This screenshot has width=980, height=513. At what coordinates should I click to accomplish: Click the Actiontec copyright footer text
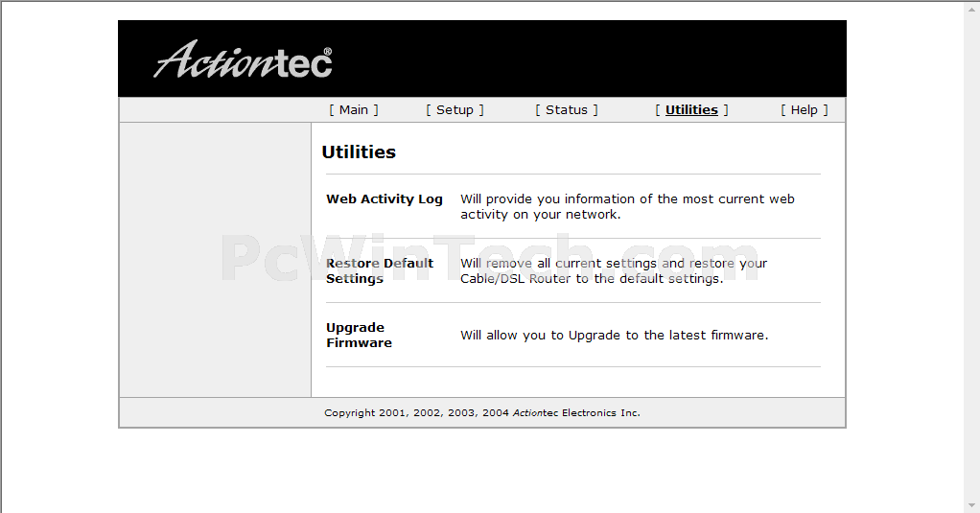coord(482,412)
